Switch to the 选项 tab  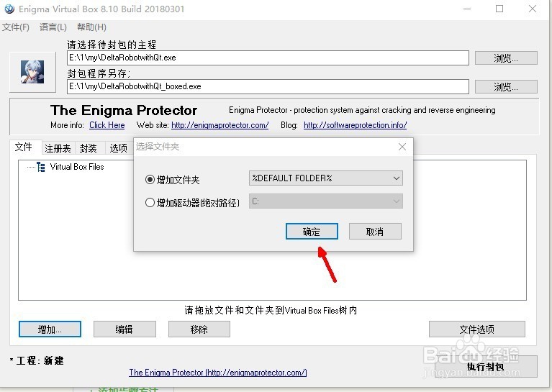coord(118,148)
